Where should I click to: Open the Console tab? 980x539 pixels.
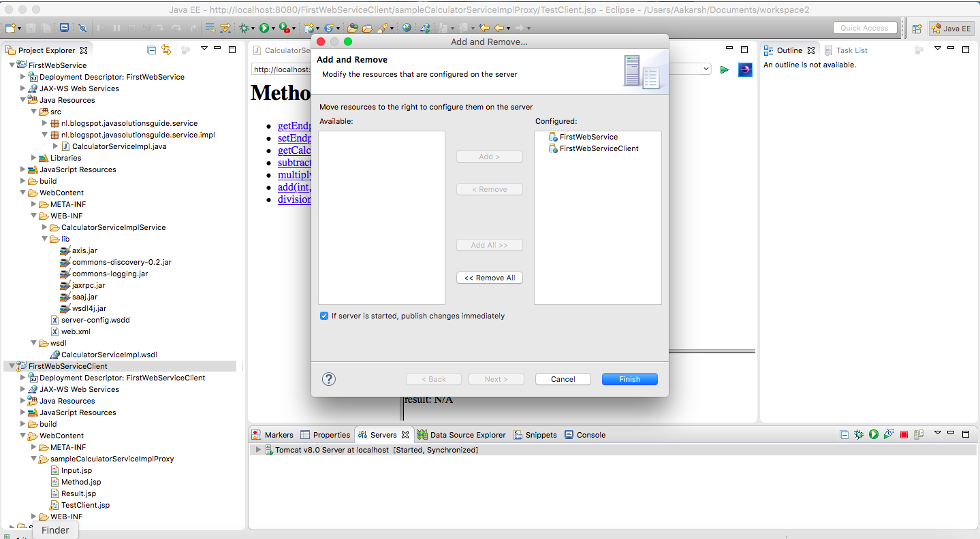[x=584, y=435]
